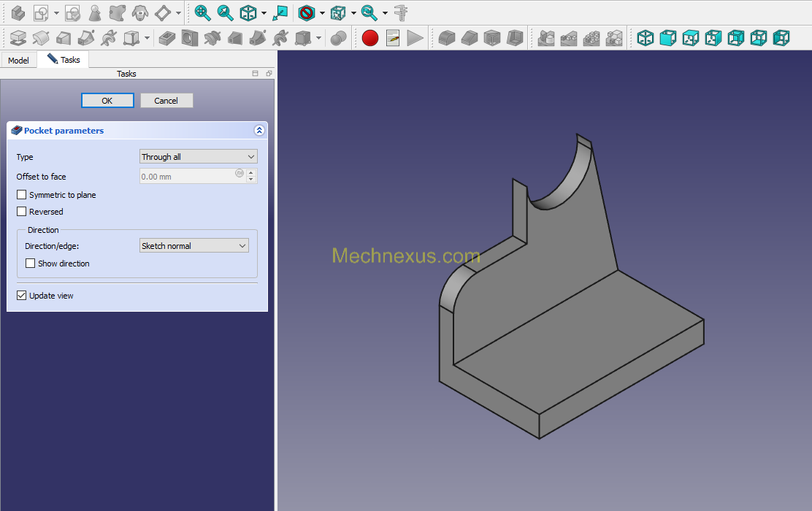This screenshot has height=511, width=812.
Task: Open the pocket Type dropdown
Action: 199,157
